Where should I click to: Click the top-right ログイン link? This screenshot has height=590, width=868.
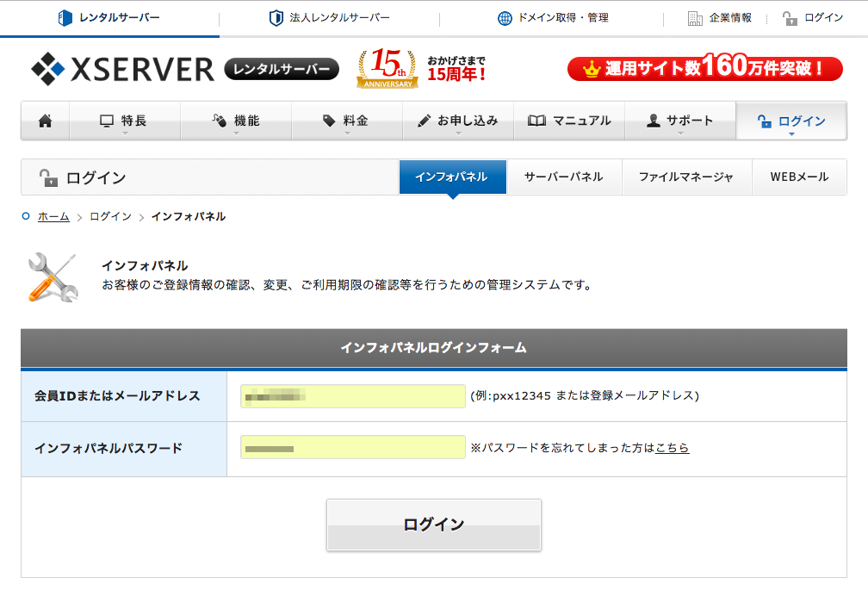coord(813,18)
